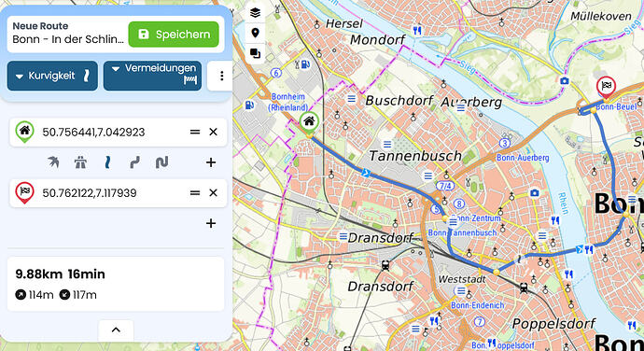Grab the reorder handle of start waypoint
This screenshot has height=351, width=644.
(x=195, y=132)
